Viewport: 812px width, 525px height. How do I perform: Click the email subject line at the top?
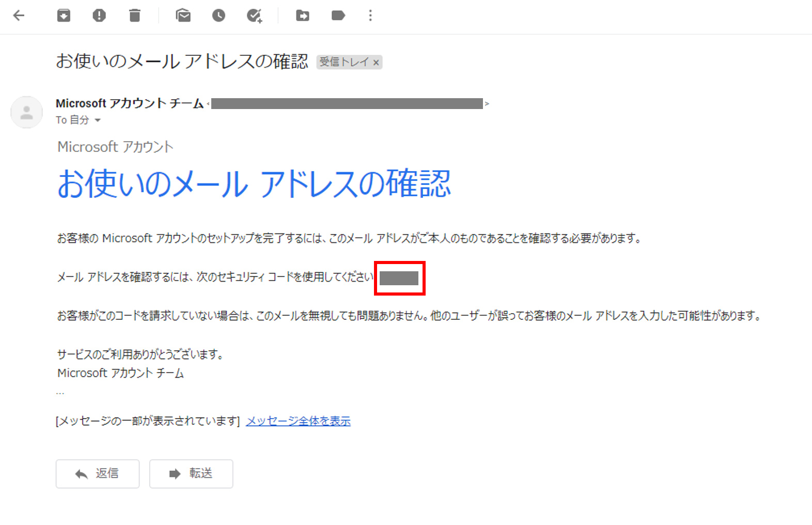click(182, 61)
